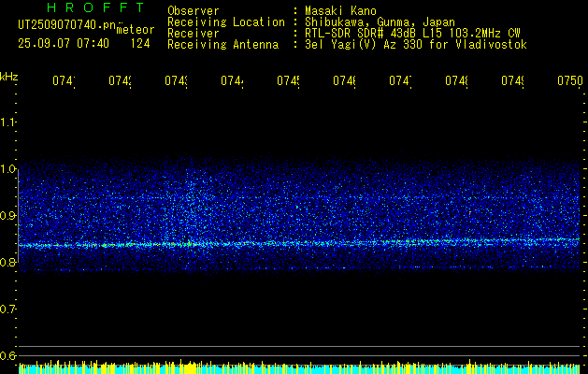Click the 1.0 kHz axis label
The width and height of the screenshot is (588, 374).
tap(7, 169)
